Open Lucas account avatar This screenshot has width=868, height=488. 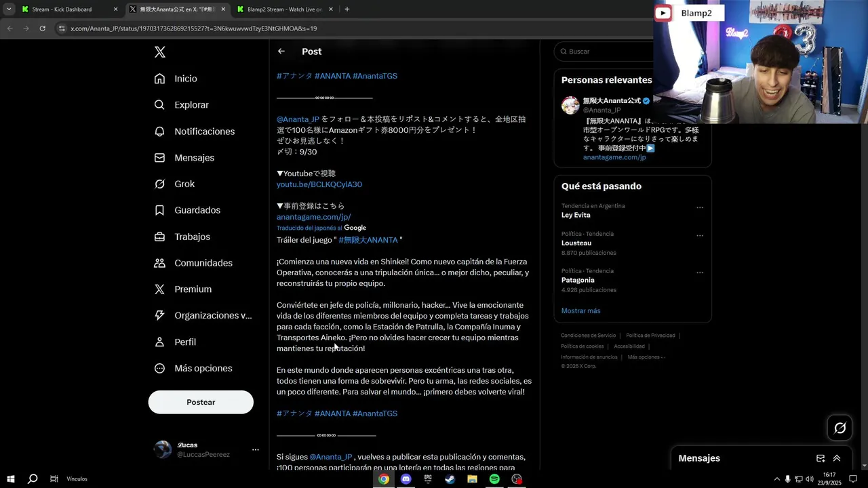click(163, 449)
